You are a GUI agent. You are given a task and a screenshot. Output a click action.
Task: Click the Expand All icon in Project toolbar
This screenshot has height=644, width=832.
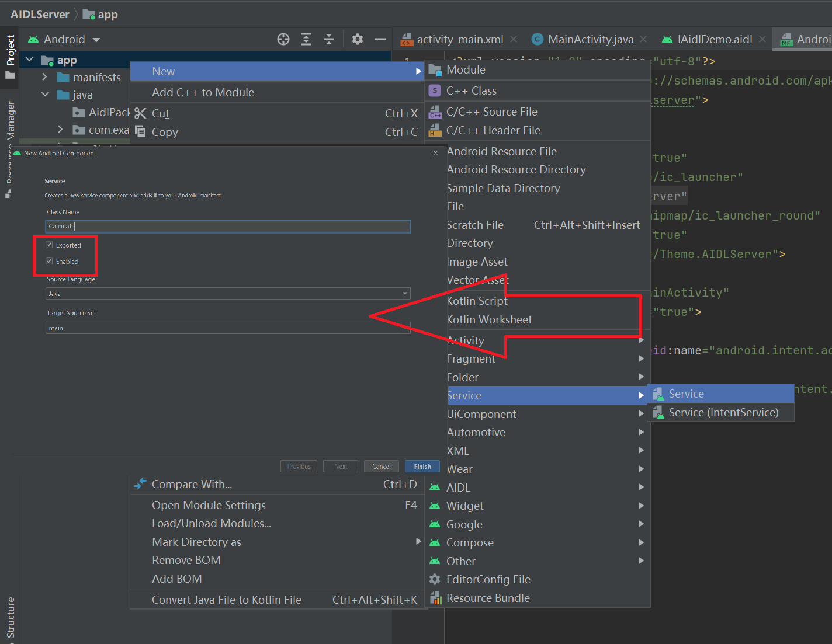(x=306, y=39)
